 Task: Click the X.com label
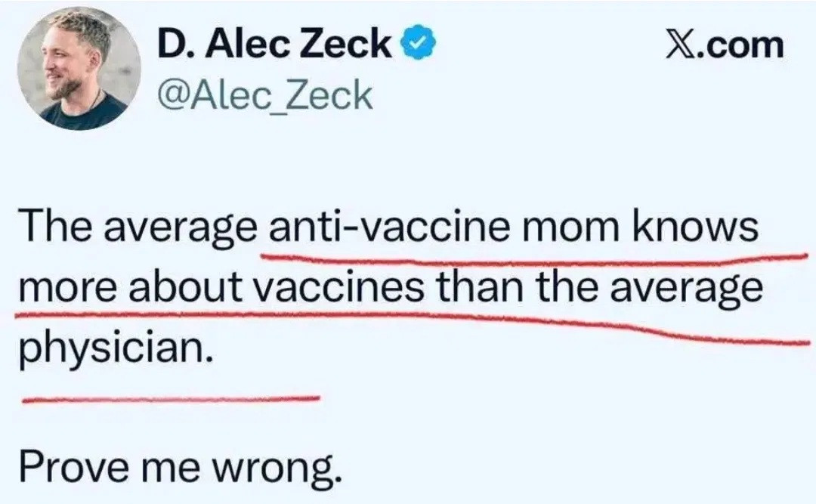(x=724, y=46)
